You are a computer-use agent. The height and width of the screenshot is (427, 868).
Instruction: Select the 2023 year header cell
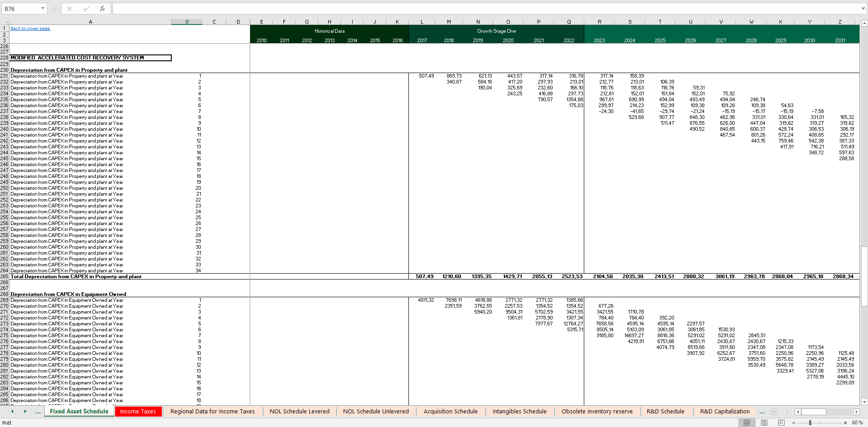(x=599, y=40)
